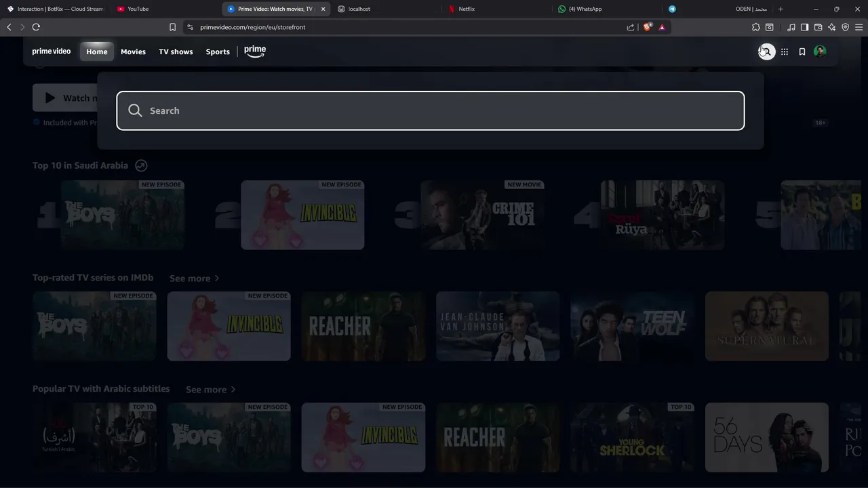Viewport: 868px width, 488px height.
Task: Expand See more for Top-rated TV series on IMDb
Action: click(x=194, y=279)
